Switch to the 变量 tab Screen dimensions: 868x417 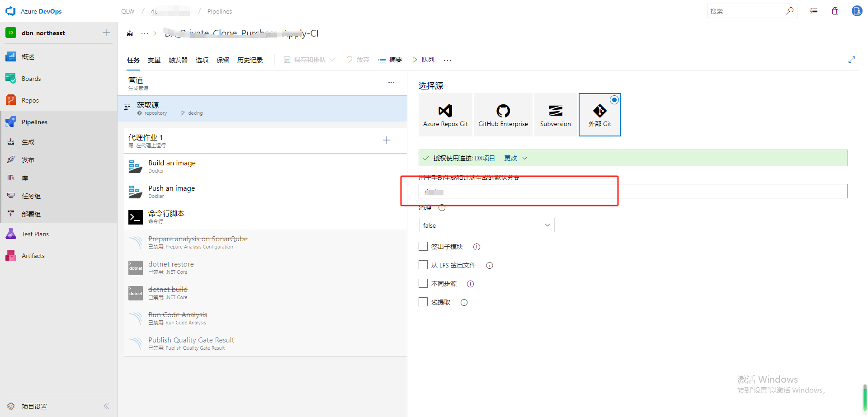(154, 60)
